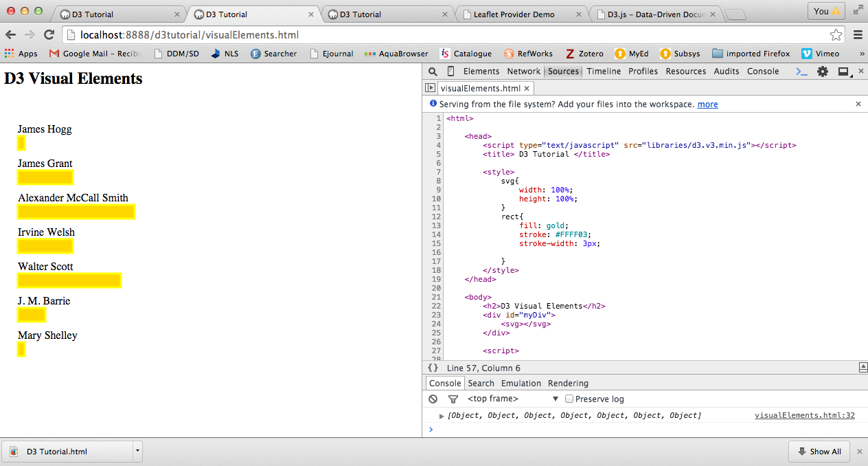Bookmark this page with the star icon
The height and width of the screenshot is (466, 868).
pyautogui.click(x=836, y=35)
